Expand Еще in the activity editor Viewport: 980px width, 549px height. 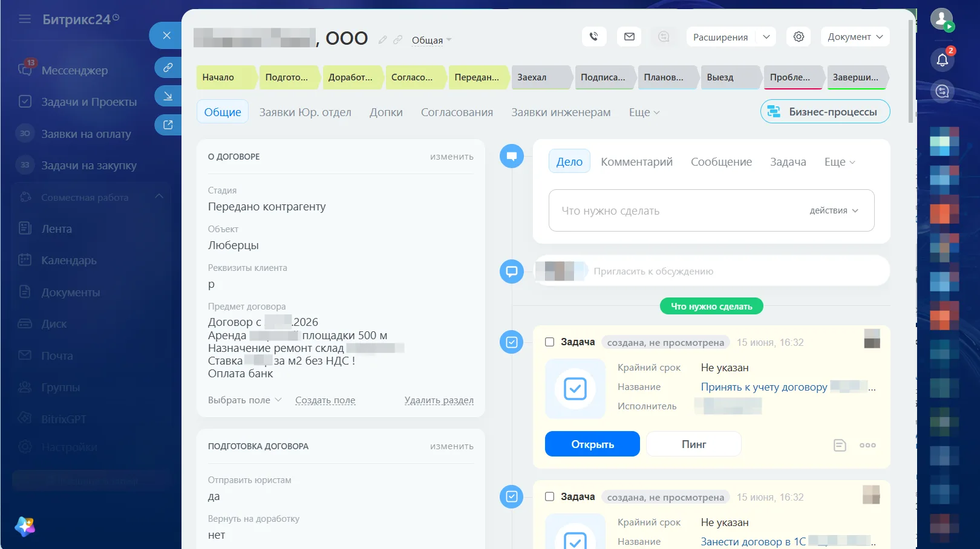pyautogui.click(x=840, y=162)
